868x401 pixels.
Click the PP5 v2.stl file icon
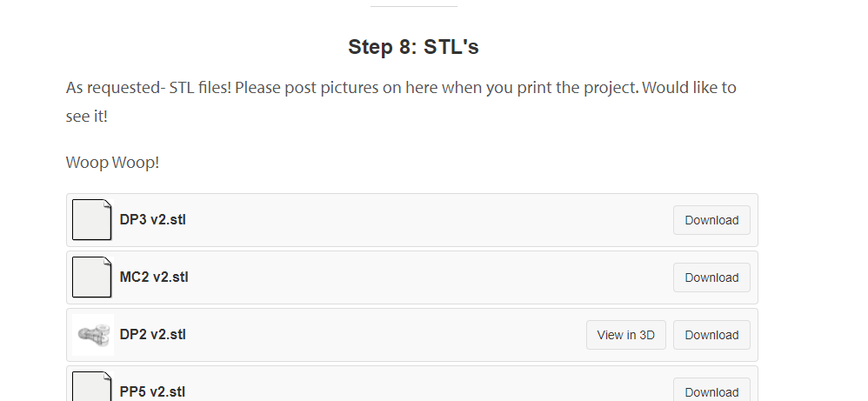click(91, 389)
